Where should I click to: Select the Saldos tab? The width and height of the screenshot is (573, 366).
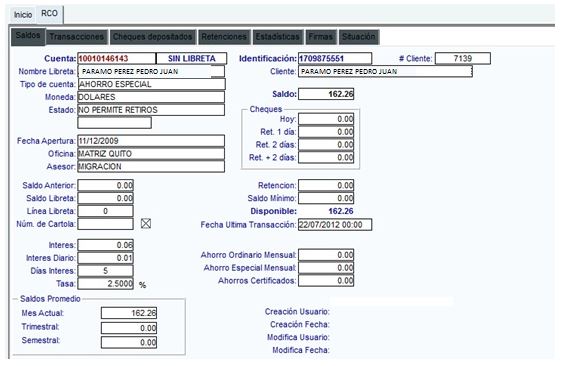[x=28, y=36]
